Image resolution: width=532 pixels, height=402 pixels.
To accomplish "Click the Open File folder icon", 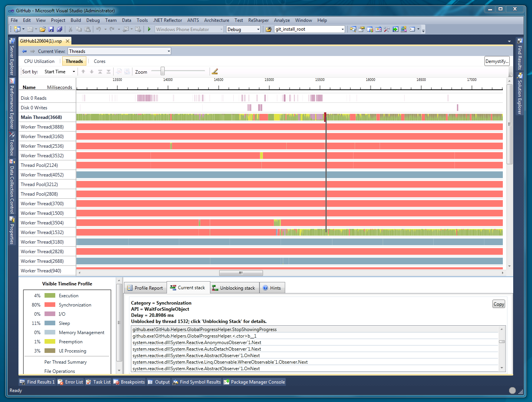I will [x=43, y=29].
